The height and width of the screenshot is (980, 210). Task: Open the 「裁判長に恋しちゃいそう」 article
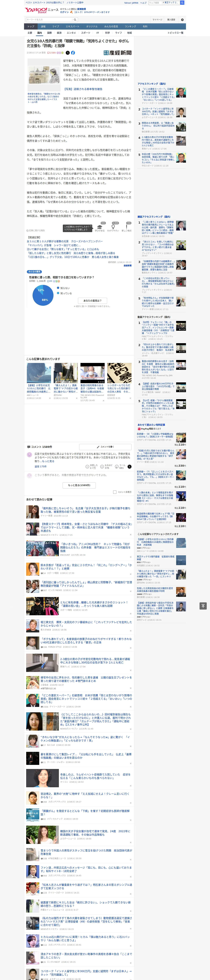85,510
